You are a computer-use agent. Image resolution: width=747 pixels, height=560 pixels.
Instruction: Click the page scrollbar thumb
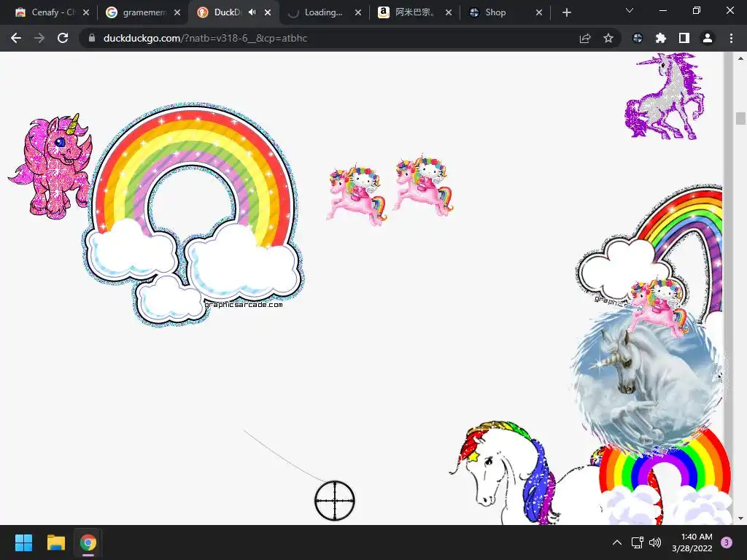pyautogui.click(x=740, y=118)
